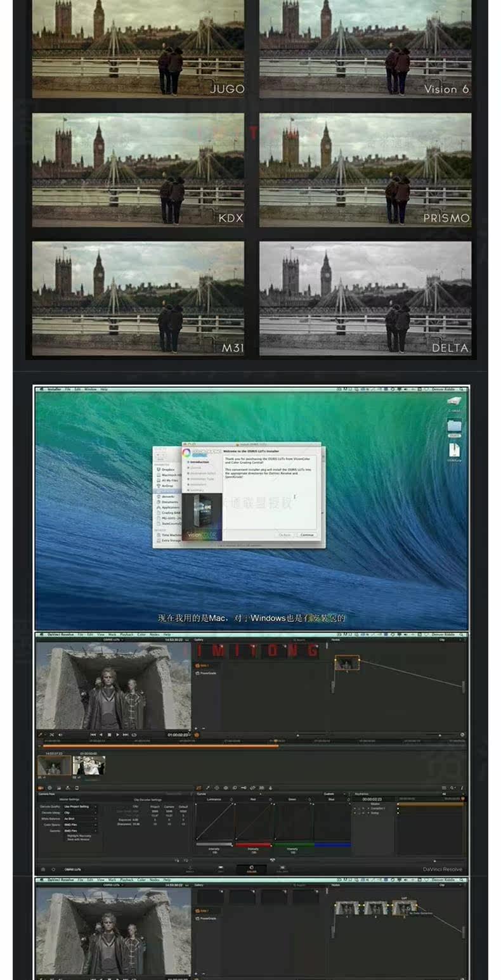Open the zip archive icon on the desktop
Screen dimensions: 501x980
454,451
